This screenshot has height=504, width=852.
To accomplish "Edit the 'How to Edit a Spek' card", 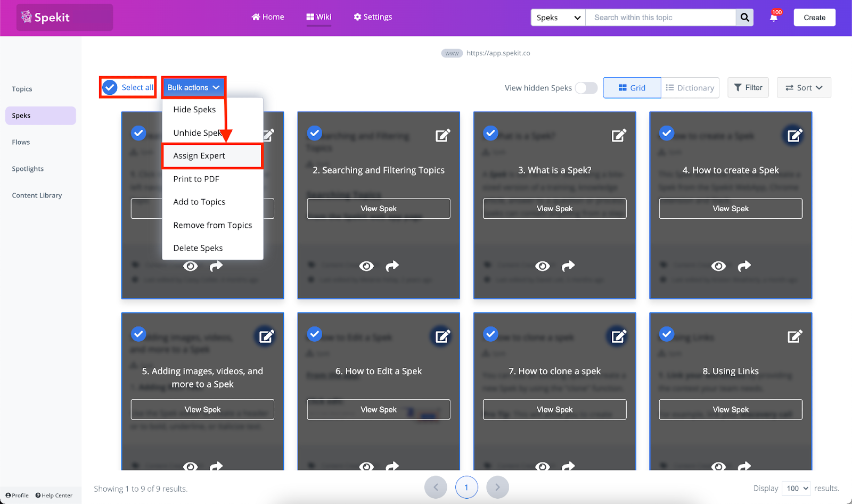I will coord(443,336).
